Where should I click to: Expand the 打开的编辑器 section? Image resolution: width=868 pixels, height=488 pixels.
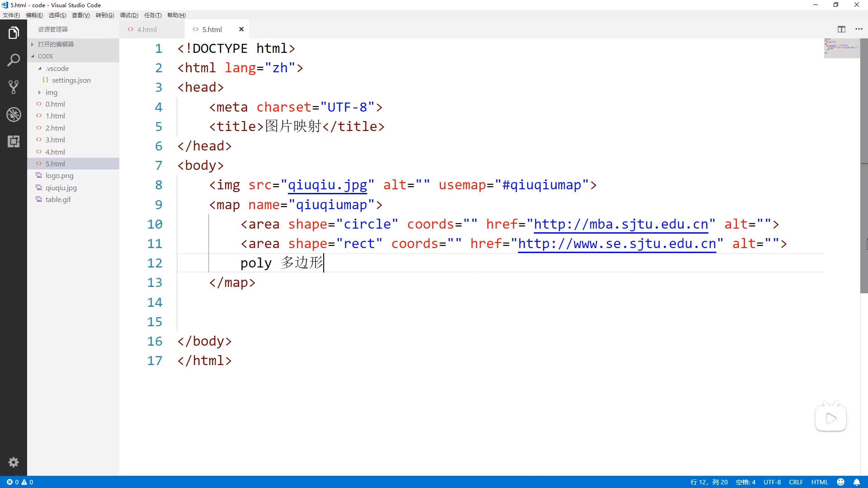pyautogui.click(x=56, y=44)
